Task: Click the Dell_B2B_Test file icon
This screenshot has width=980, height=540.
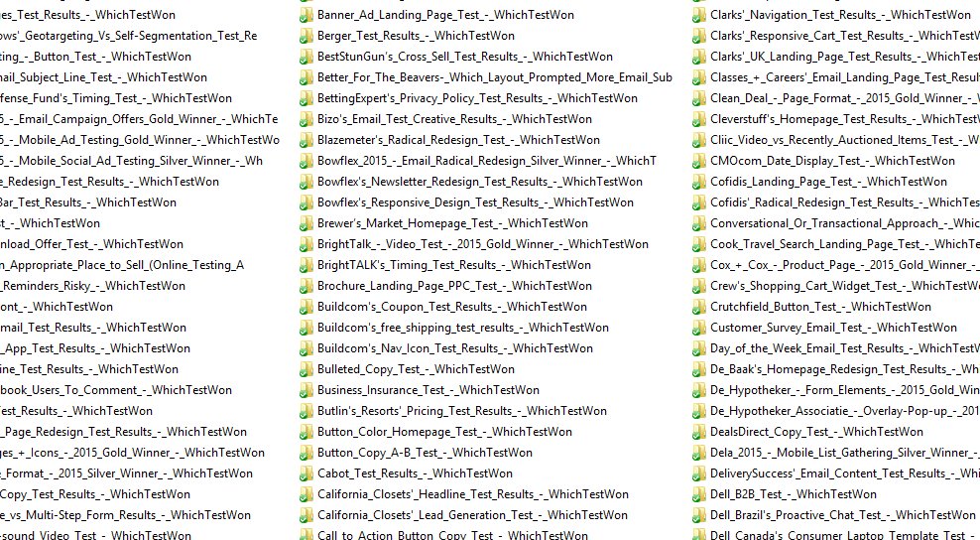Action: tap(698, 494)
